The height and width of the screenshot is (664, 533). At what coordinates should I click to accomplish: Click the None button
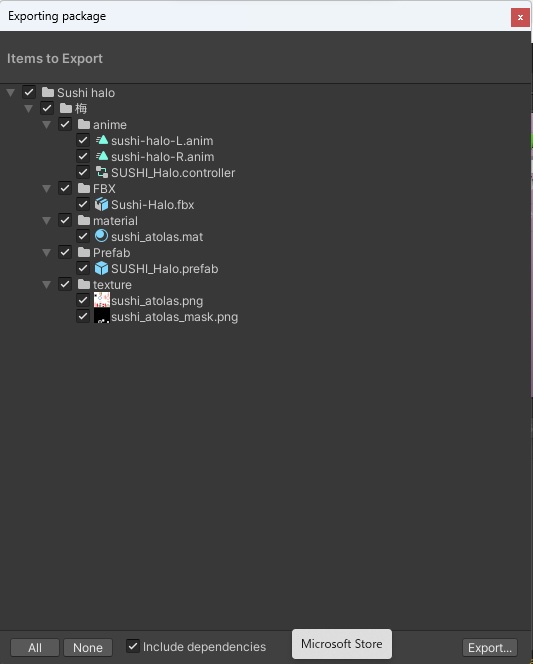click(x=88, y=647)
